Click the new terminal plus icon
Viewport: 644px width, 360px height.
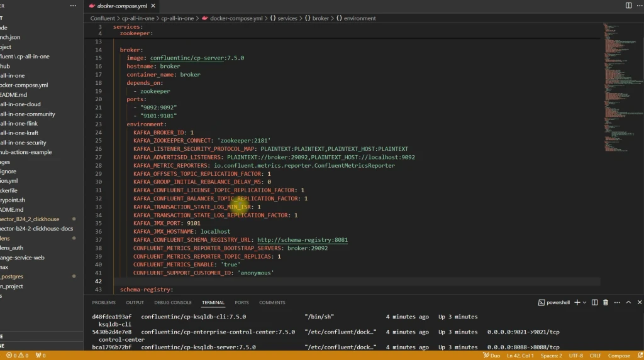(577, 302)
